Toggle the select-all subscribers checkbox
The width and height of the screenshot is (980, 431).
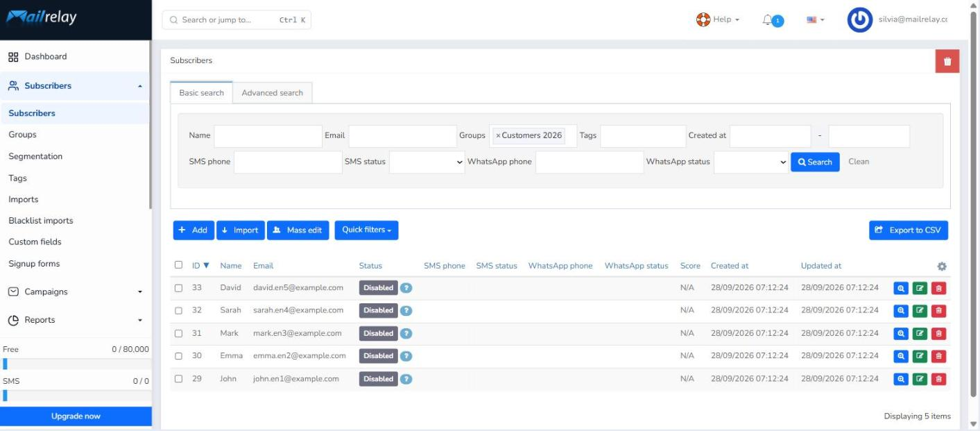point(179,265)
